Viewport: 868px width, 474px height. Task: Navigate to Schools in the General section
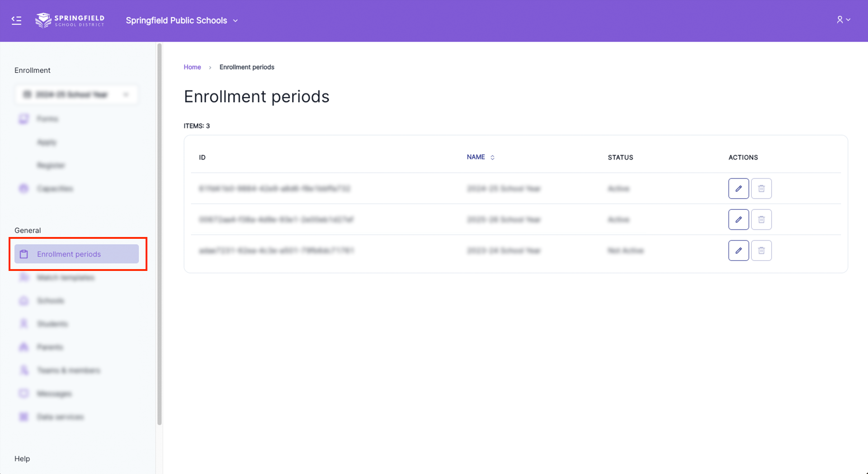[x=50, y=301]
